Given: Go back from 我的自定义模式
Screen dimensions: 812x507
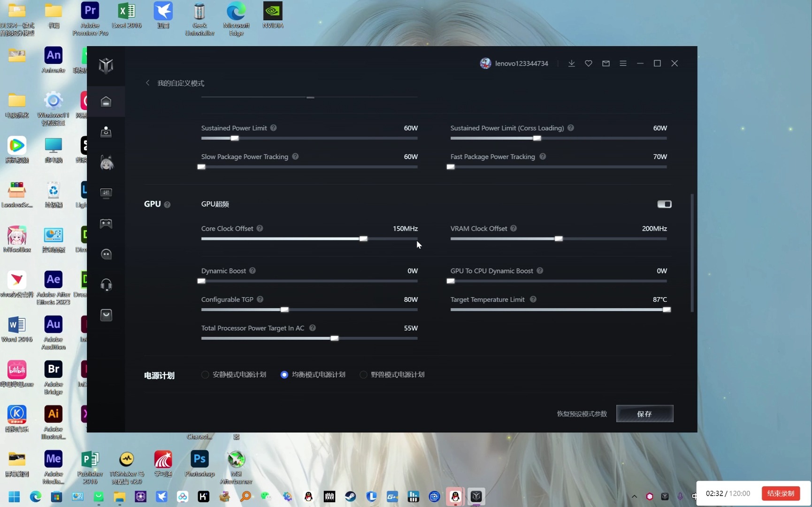Looking at the screenshot, I should point(147,83).
